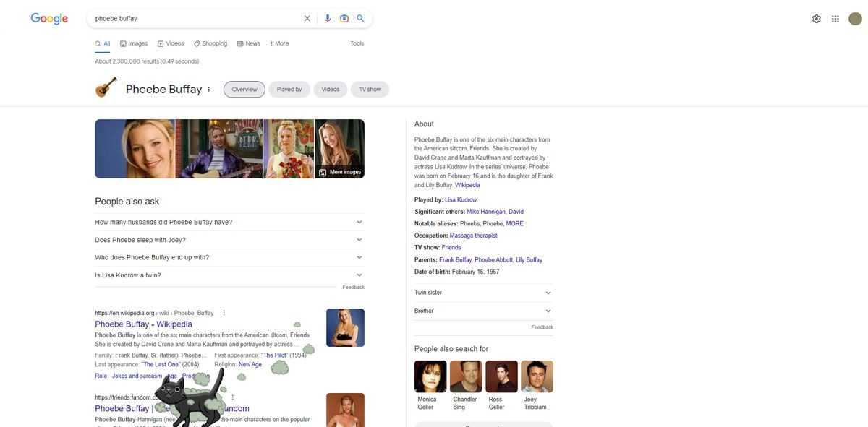The image size is (868, 427).
Task: Switch to the Images tab
Action: (x=134, y=43)
